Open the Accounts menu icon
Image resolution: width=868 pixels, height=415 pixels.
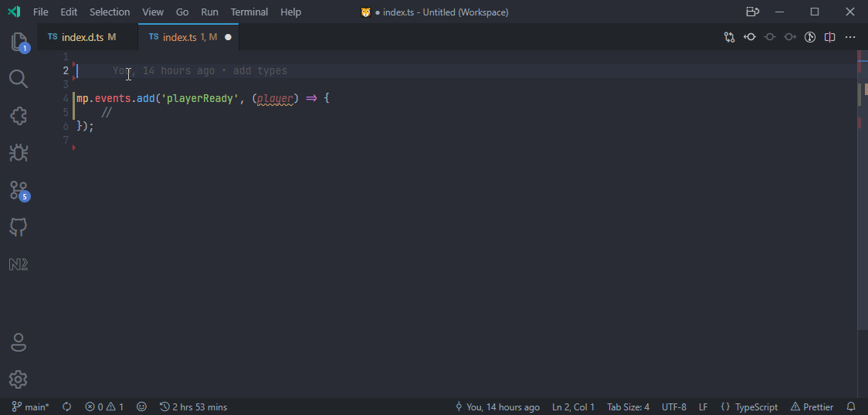tap(19, 342)
